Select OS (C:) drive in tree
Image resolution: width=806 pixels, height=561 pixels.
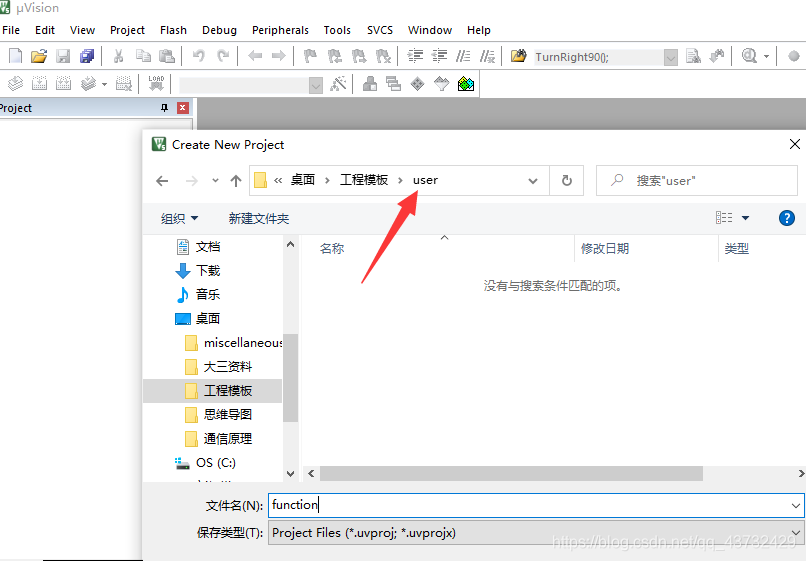[206, 463]
